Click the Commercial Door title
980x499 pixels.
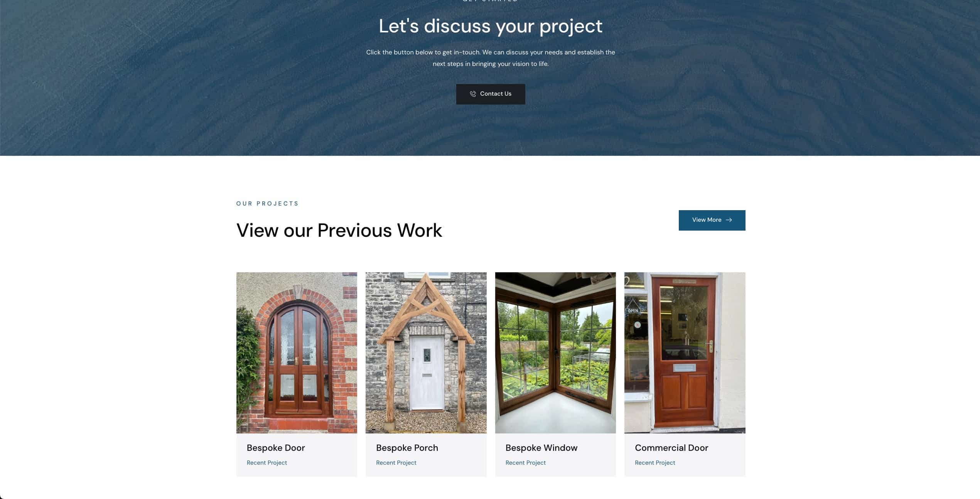pos(671,448)
